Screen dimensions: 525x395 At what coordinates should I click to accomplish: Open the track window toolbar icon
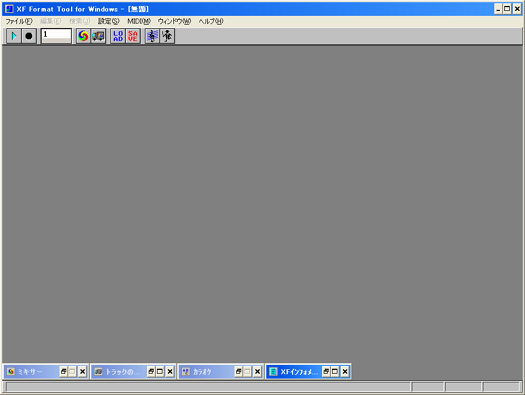[98, 36]
